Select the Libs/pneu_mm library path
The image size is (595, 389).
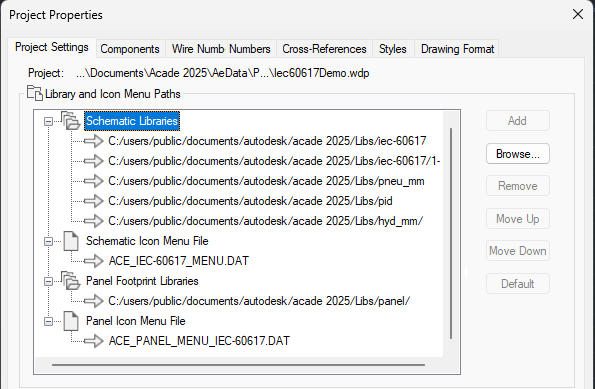coord(266,181)
